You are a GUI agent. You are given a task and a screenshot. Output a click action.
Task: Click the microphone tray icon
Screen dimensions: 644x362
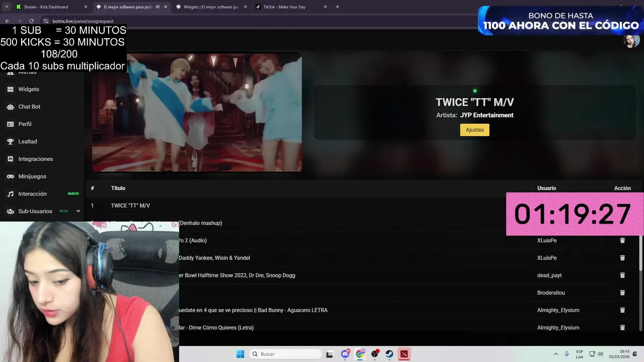tap(567, 354)
